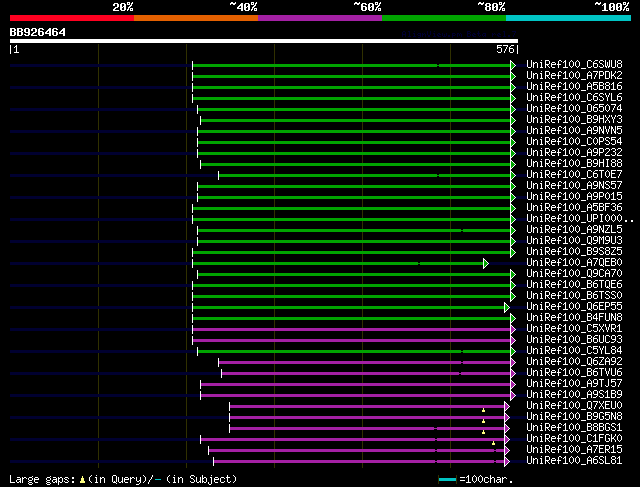This screenshot has height=487, width=640.
Task: Click label UniRef100_B6TSS0
Action: [574, 296]
